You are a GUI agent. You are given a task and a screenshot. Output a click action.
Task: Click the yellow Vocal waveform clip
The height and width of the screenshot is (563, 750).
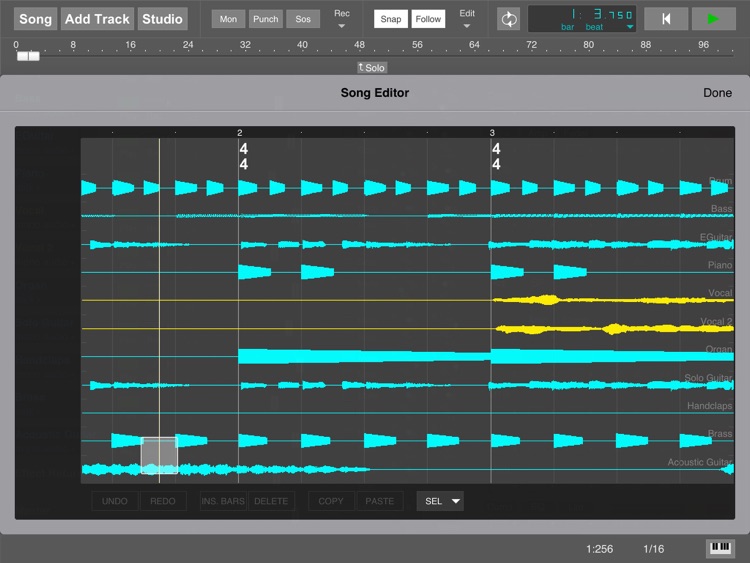click(613, 300)
